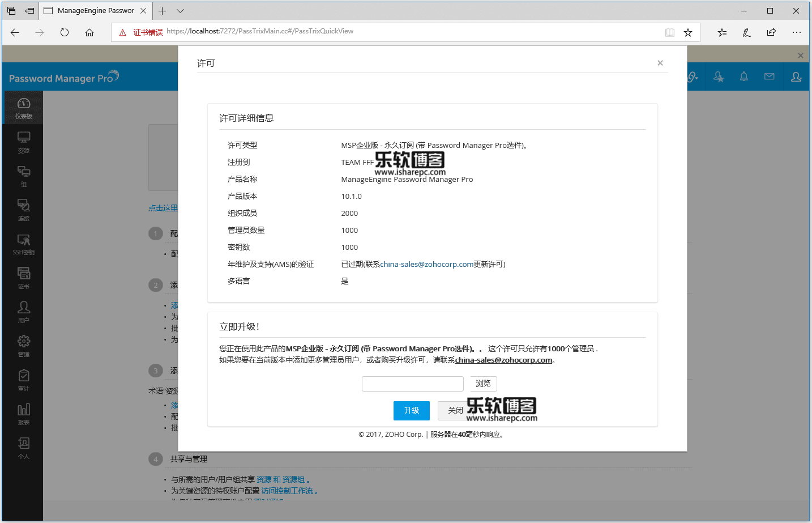Click the 多语言 value 是

tap(344, 281)
